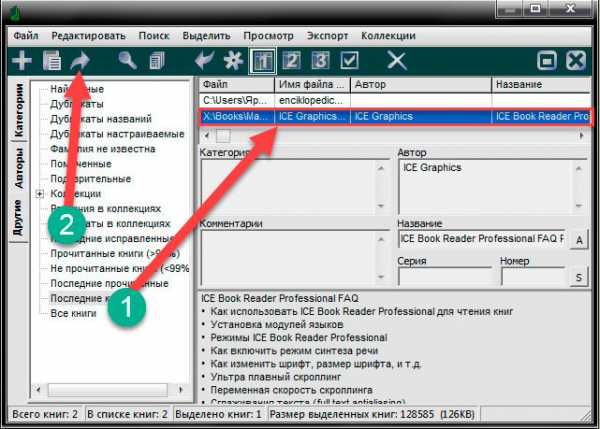Click the plus add book icon
600x429 pixels.
(x=21, y=60)
